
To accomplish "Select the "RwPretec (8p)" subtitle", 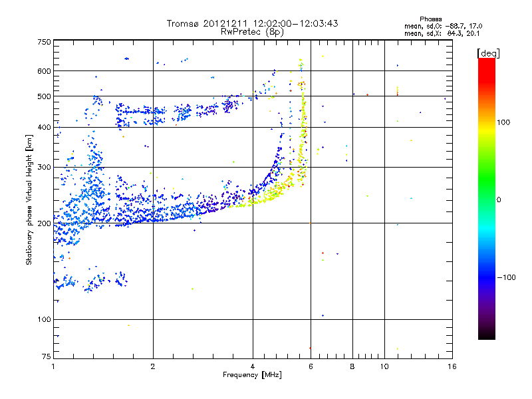I will pos(252,32).
